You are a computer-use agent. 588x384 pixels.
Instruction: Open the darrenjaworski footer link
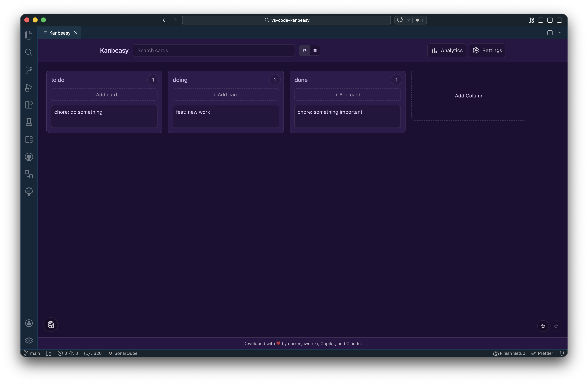click(x=303, y=343)
